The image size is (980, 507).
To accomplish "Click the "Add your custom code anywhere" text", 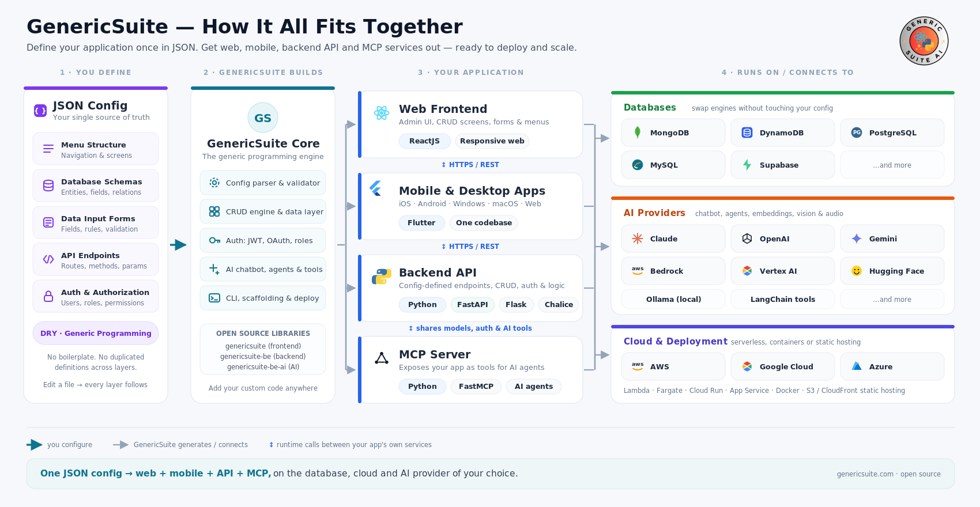I will point(263,388).
